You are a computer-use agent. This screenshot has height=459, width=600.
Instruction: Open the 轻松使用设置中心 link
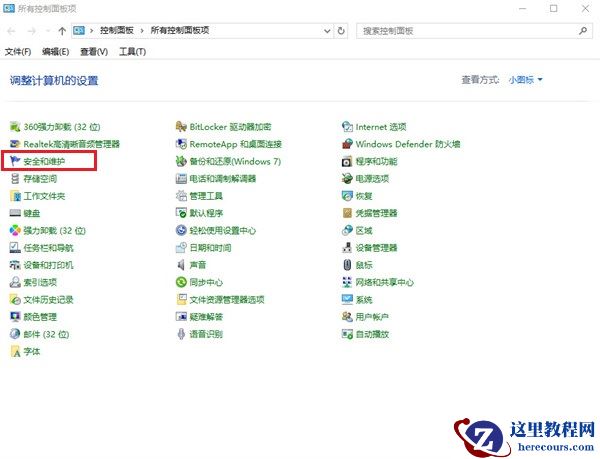tap(223, 231)
